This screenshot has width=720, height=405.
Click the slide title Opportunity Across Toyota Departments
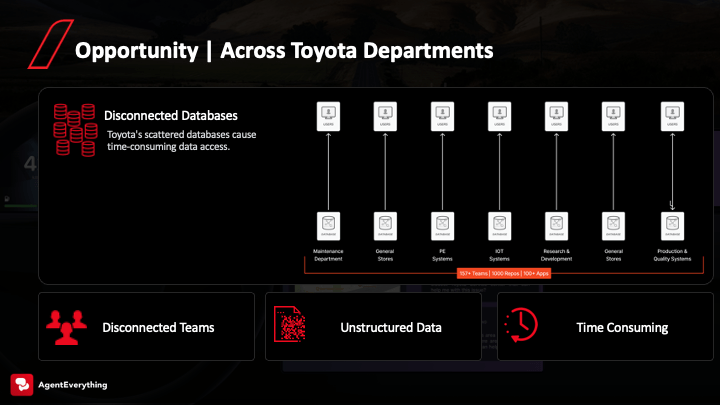(x=284, y=51)
